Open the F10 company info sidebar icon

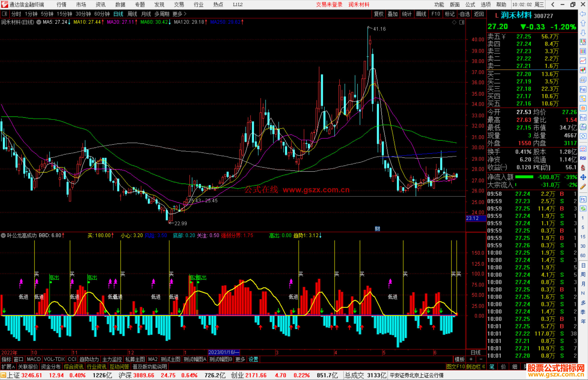pyautogui.click(x=583, y=89)
